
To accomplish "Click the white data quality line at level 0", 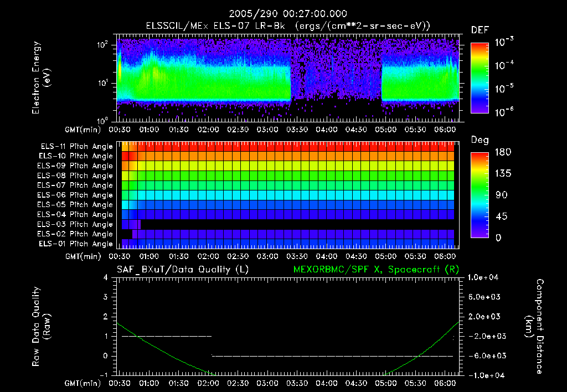I will [x=333, y=356].
